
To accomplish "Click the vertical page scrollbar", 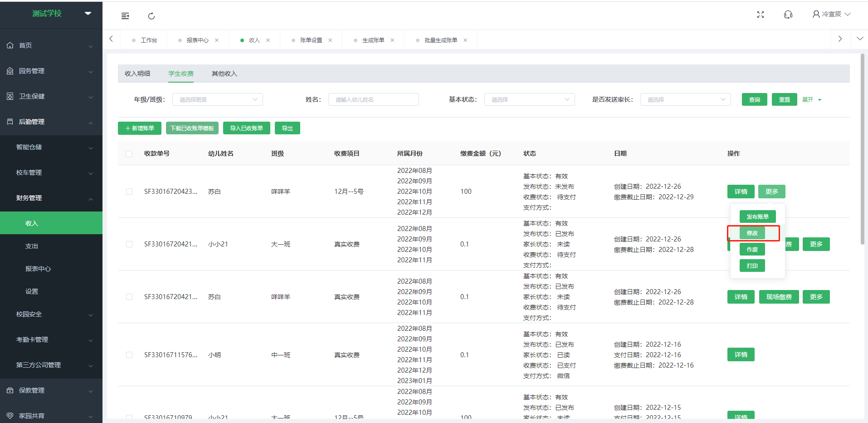I will coord(863,150).
